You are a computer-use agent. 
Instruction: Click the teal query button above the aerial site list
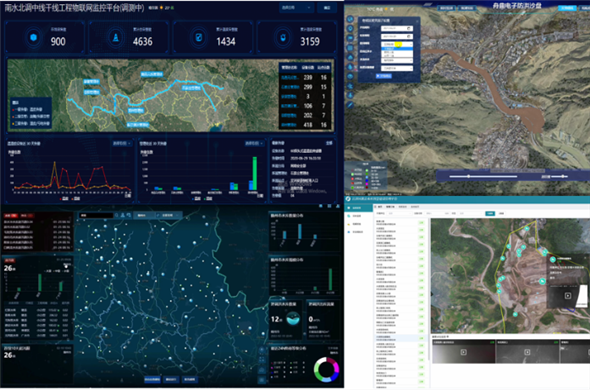[490, 213]
